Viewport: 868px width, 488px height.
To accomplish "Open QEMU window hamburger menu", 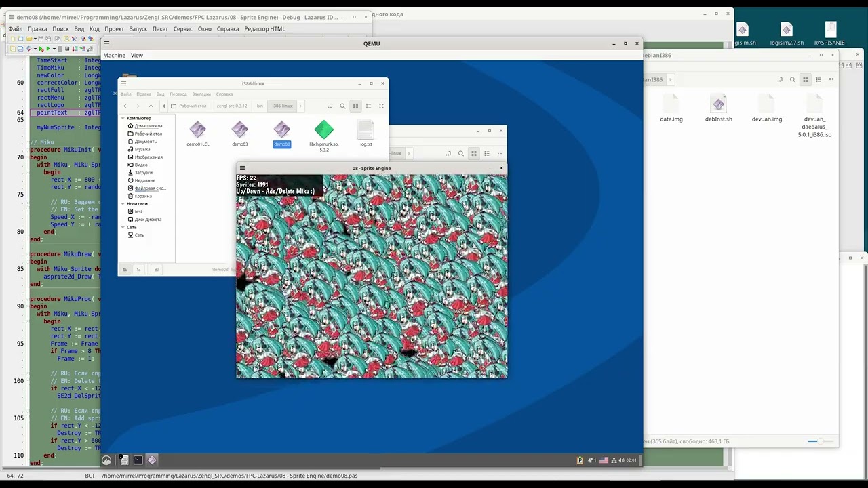I will (106, 43).
